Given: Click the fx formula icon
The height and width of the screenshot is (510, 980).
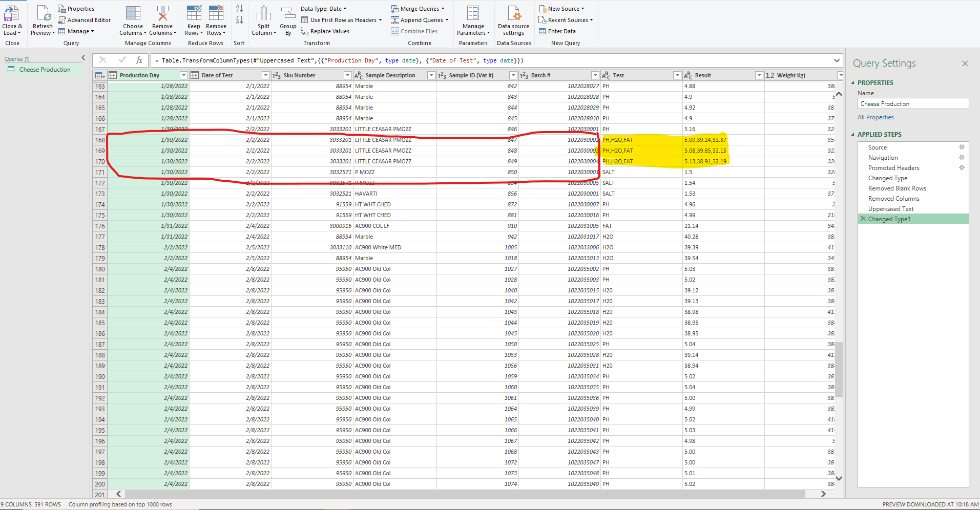Looking at the screenshot, I should (x=139, y=60).
